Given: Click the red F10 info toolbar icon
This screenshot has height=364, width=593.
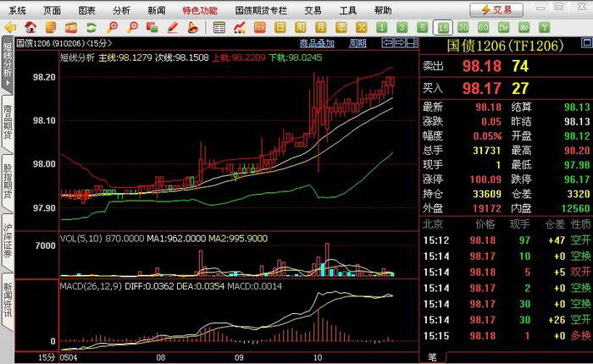Looking at the screenshot, I should pos(70,28).
